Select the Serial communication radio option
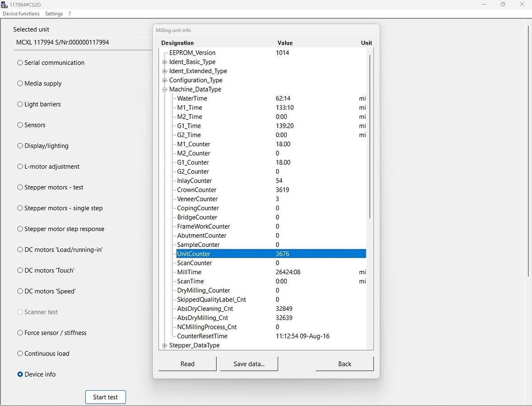Screen dimensions: 532x406 20,63
